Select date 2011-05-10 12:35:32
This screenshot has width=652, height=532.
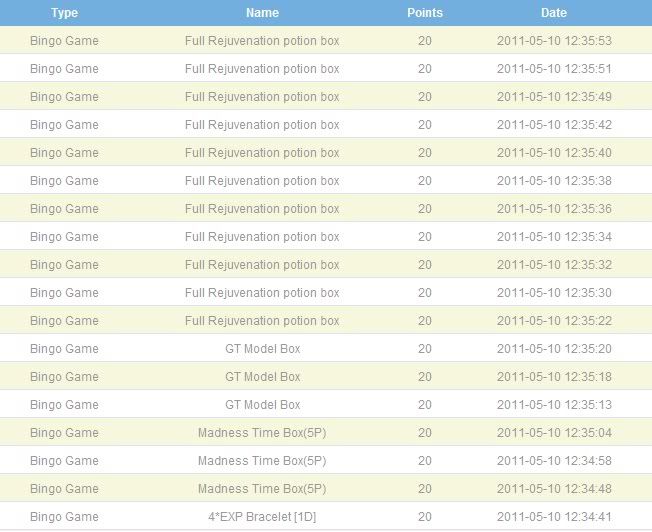pyautogui.click(x=554, y=265)
